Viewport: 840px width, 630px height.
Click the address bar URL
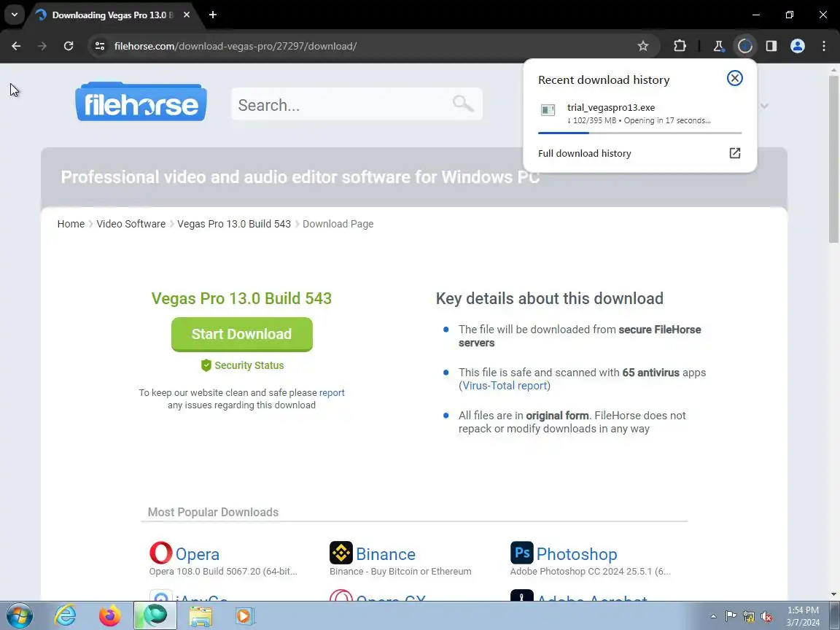coord(236,46)
